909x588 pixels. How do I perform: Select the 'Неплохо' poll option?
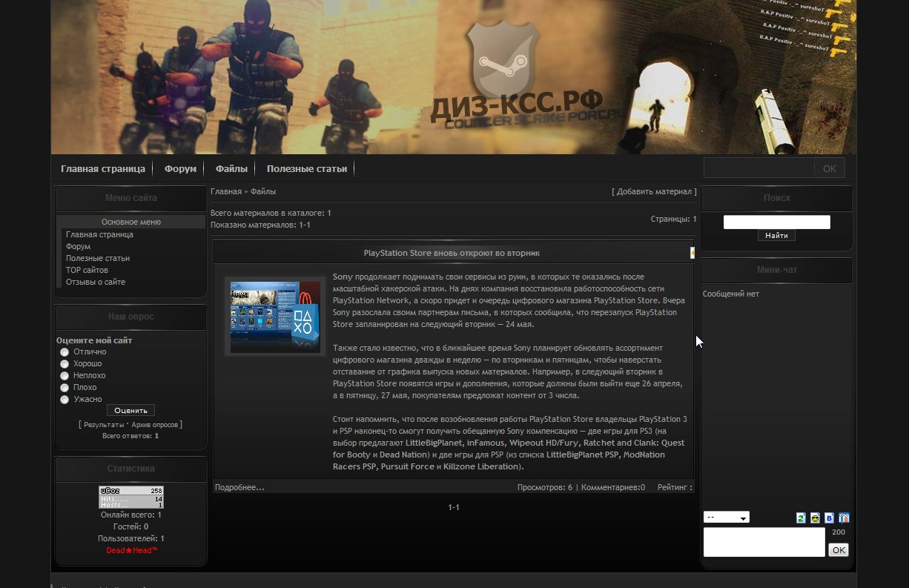click(65, 376)
